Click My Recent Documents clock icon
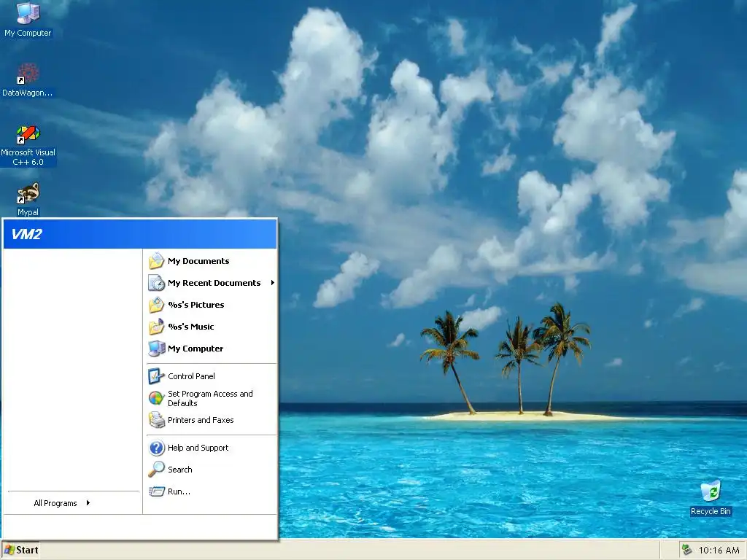Screen dimensions: 747x560 pos(156,283)
